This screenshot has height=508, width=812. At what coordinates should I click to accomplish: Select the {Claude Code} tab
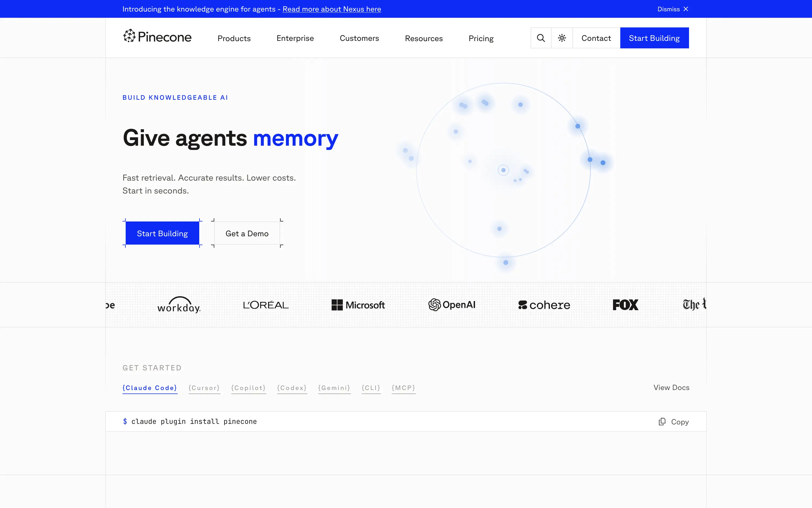(x=150, y=388)
